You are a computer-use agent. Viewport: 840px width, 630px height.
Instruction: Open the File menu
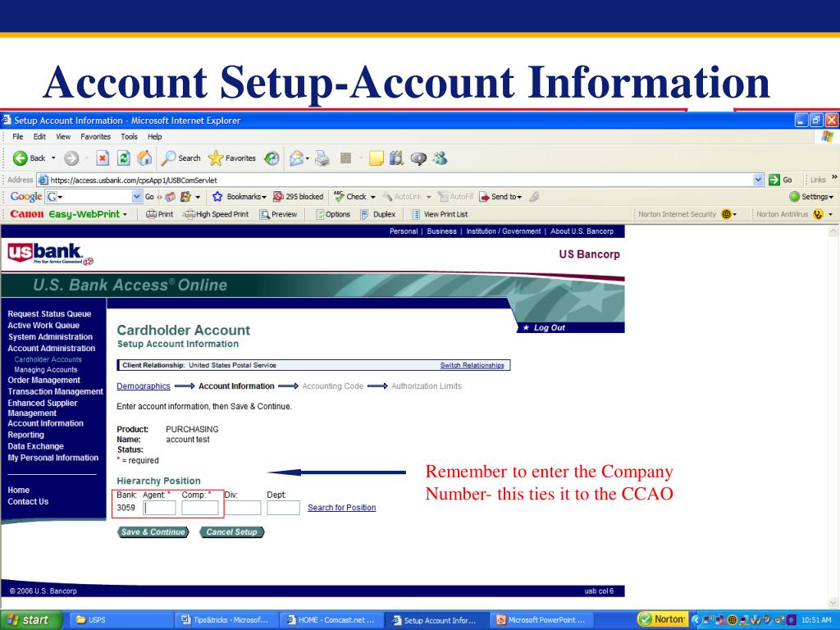click(x=18, y=137)
